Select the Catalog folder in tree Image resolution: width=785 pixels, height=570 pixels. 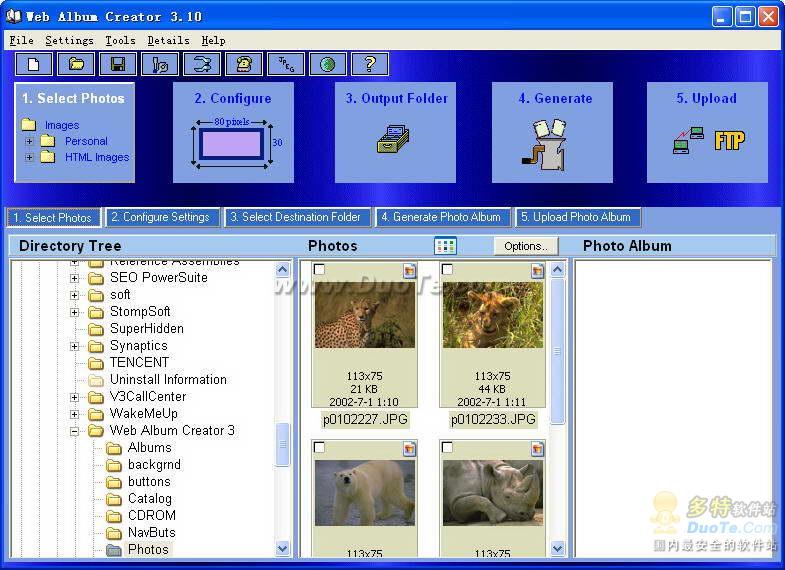(150, 498)
